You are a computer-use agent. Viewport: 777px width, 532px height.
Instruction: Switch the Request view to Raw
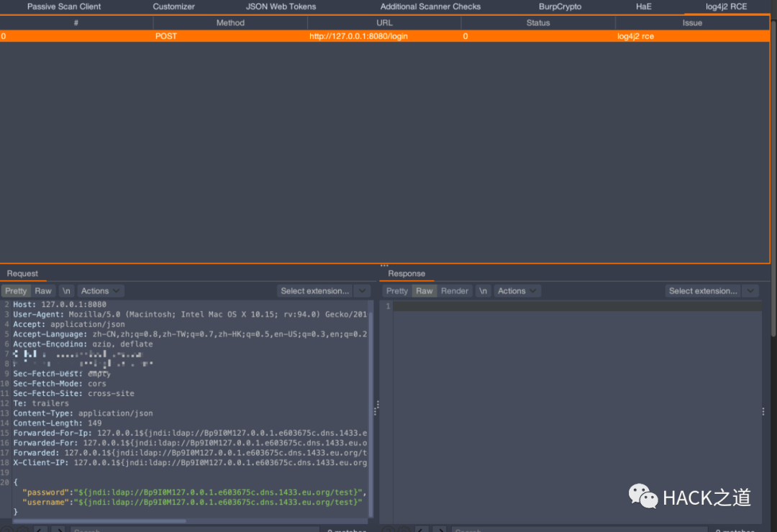(x=43, y=290)
